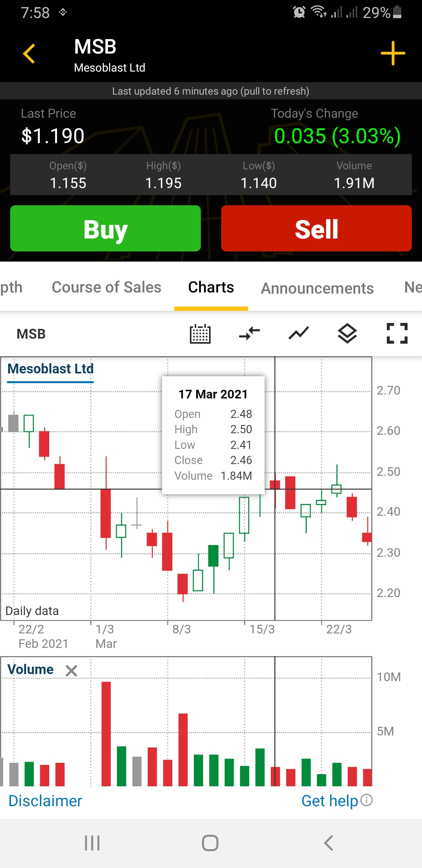Switch to Course of Sales tab
This screenshot has width=422, height=868.
click(x=106, y=287)
